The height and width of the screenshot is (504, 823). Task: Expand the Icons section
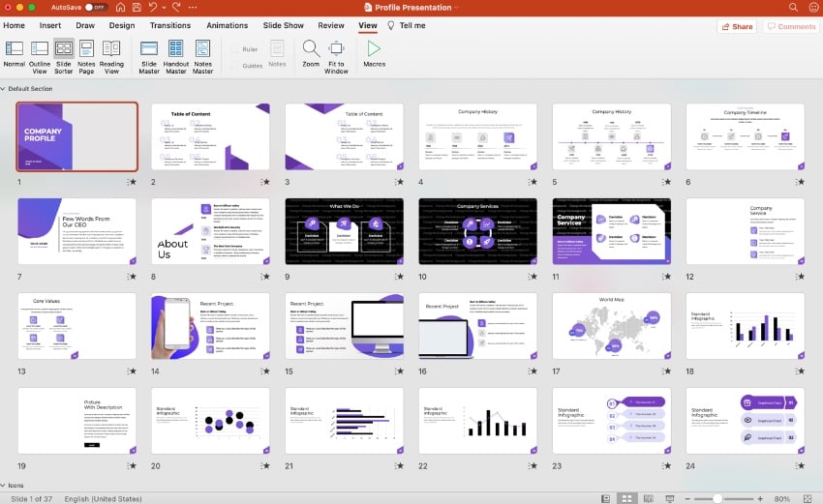point(5,485)
